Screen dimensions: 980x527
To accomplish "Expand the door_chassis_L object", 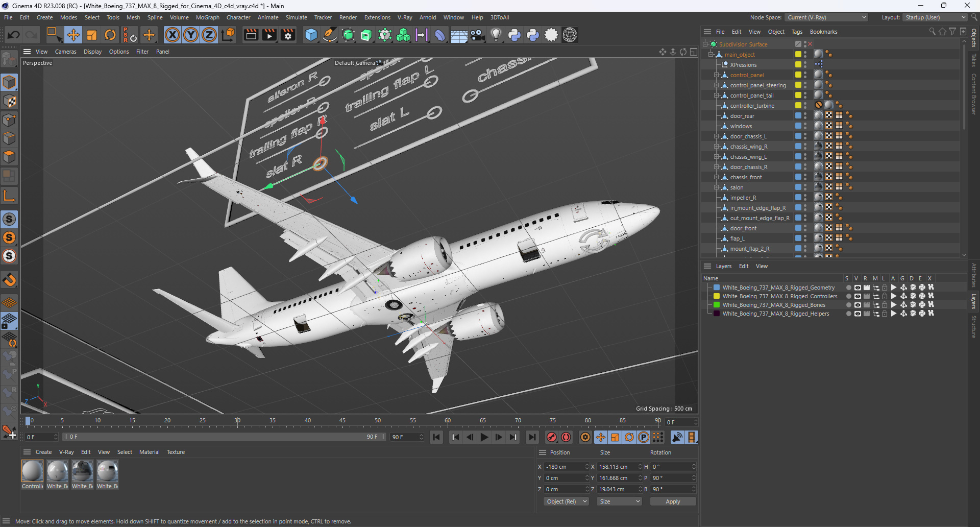I will (717, 136).
